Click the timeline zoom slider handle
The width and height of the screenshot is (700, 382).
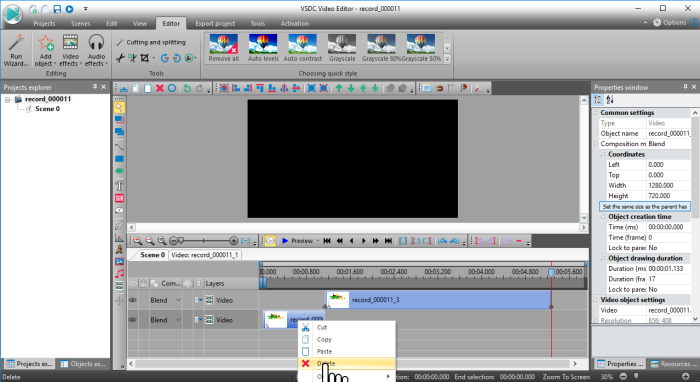(x=181, y=241)
